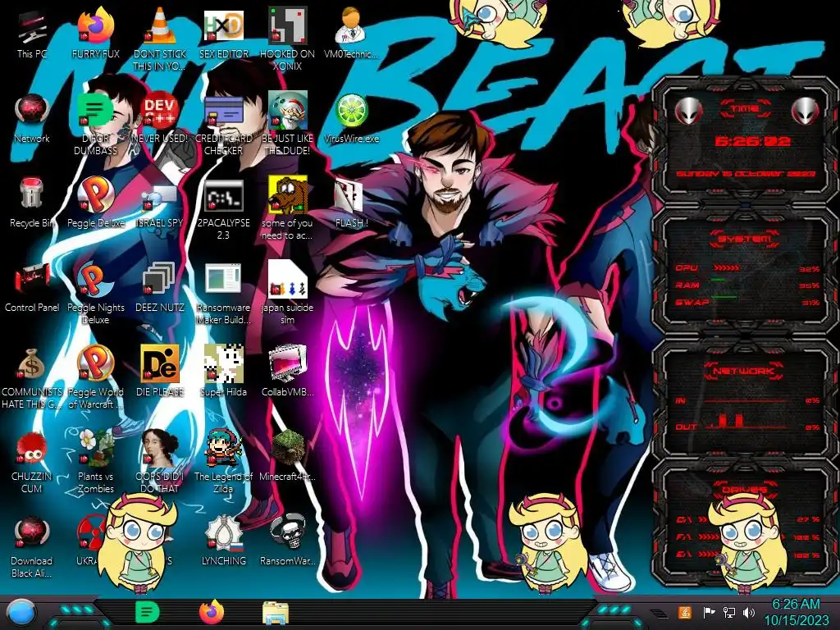Open 2PACALYPSE 2.3 console shortcut
The height and width of the screenshot is (630, 840).
coord(223,208)
